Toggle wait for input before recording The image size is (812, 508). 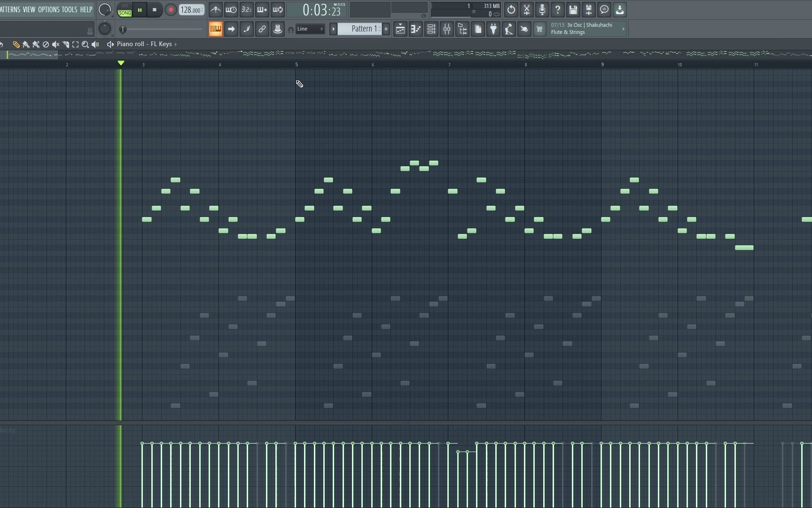(x=231, y=9)
